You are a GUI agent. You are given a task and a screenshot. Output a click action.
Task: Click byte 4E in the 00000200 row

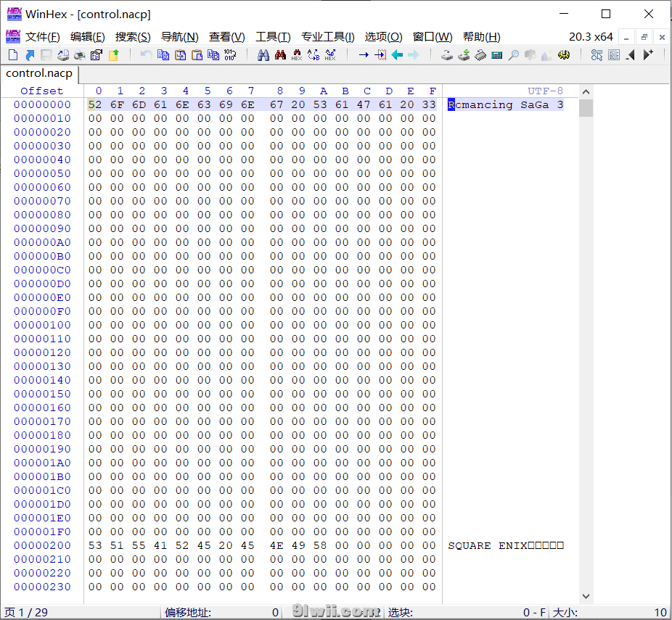pos(276,545)
